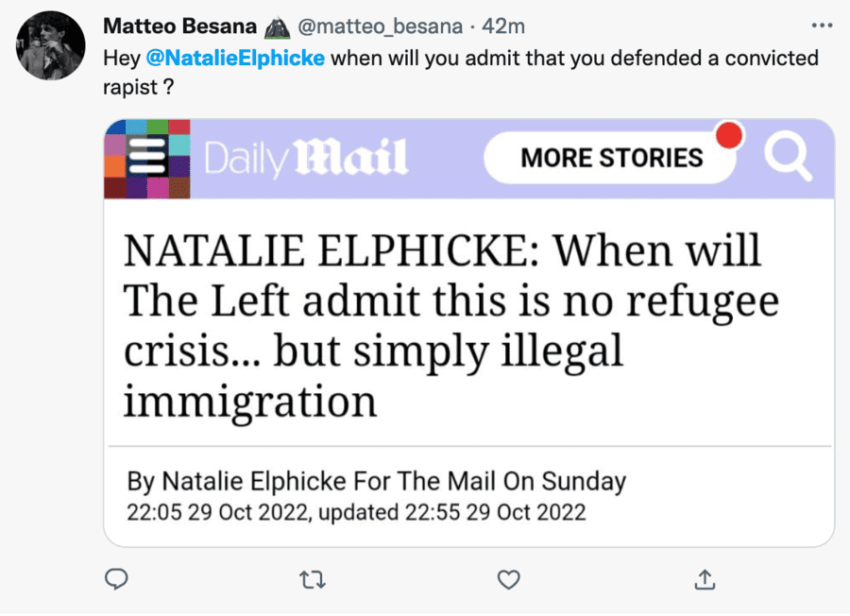This screenshot has width=850, height=616.
Task: Click the reply speech bubble icon
Action: click(x=115, y=578)
